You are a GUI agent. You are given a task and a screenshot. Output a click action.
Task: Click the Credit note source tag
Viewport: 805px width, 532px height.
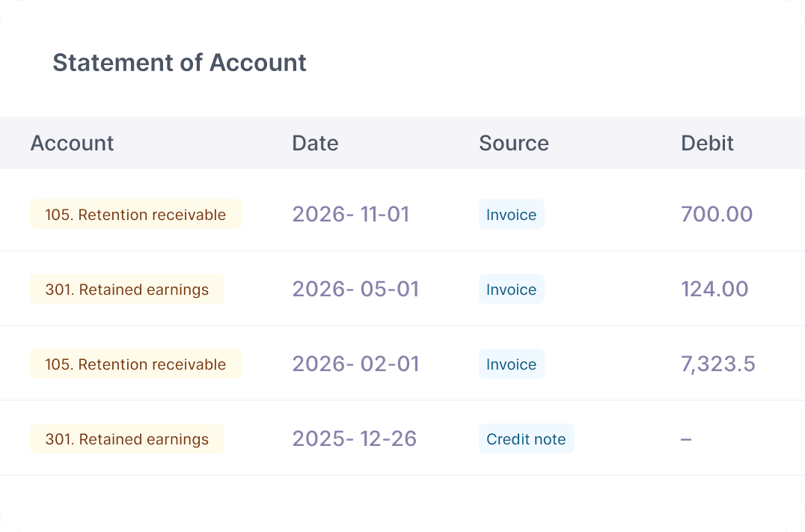(526, 439)
